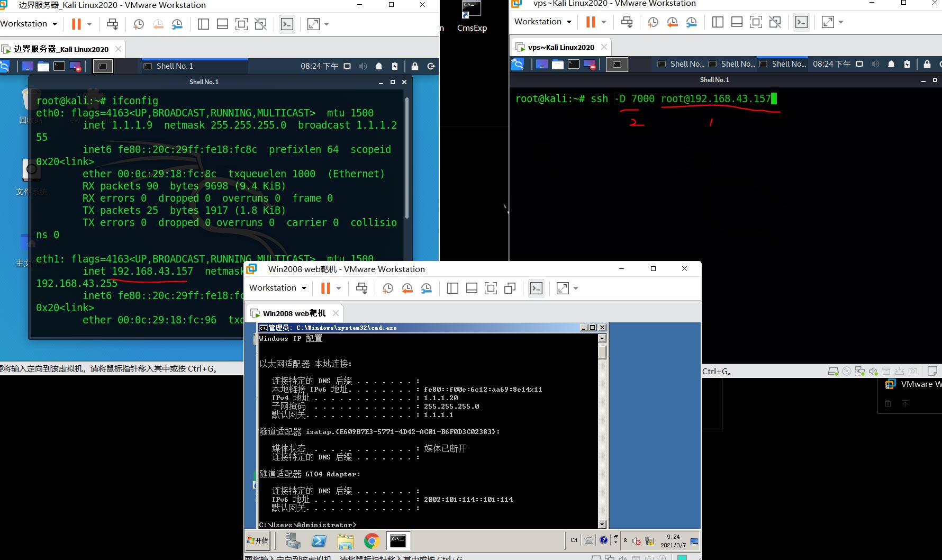Image resolution: width=942 pixels, height=560 pixels.
Task: Revert snapshot in 边界服务器 Kali window
Action: 158,24
